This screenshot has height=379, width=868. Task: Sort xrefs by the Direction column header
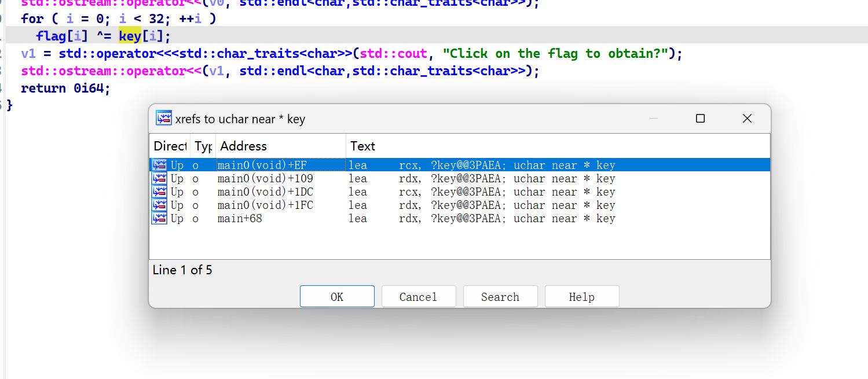click(x=170, y=146)
